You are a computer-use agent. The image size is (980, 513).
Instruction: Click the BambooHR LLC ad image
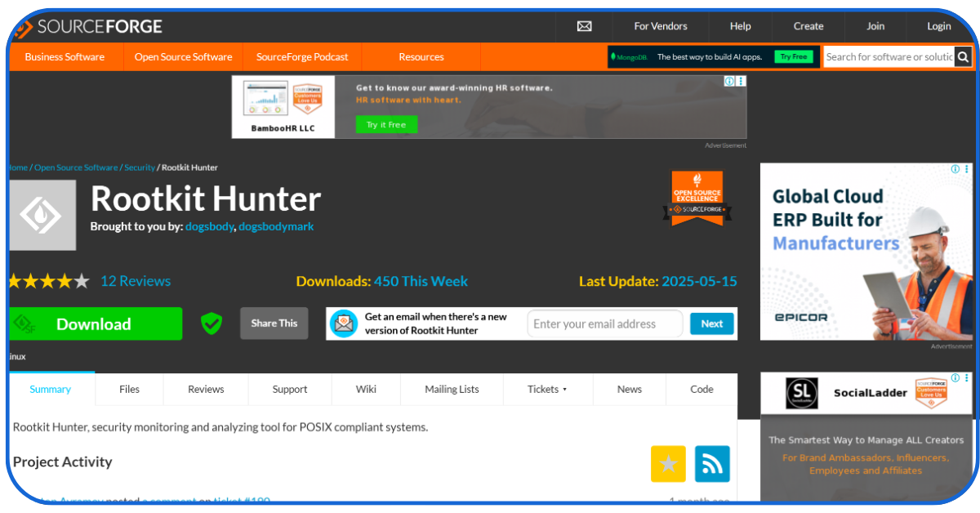[x=283, y=107]
